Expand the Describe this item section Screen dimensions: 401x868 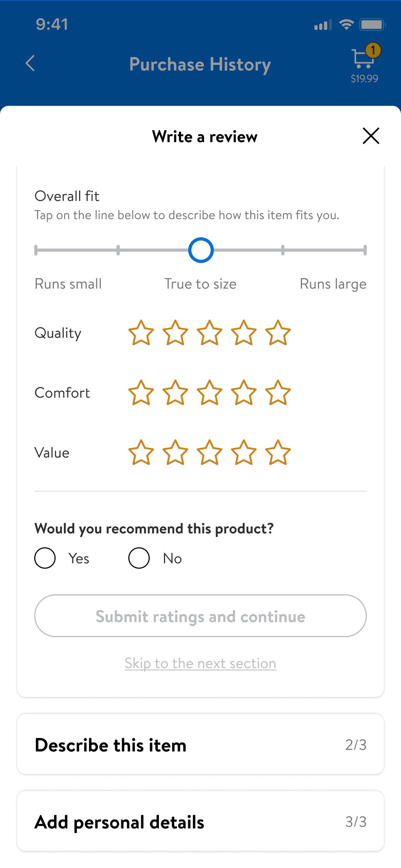[200, 744]
